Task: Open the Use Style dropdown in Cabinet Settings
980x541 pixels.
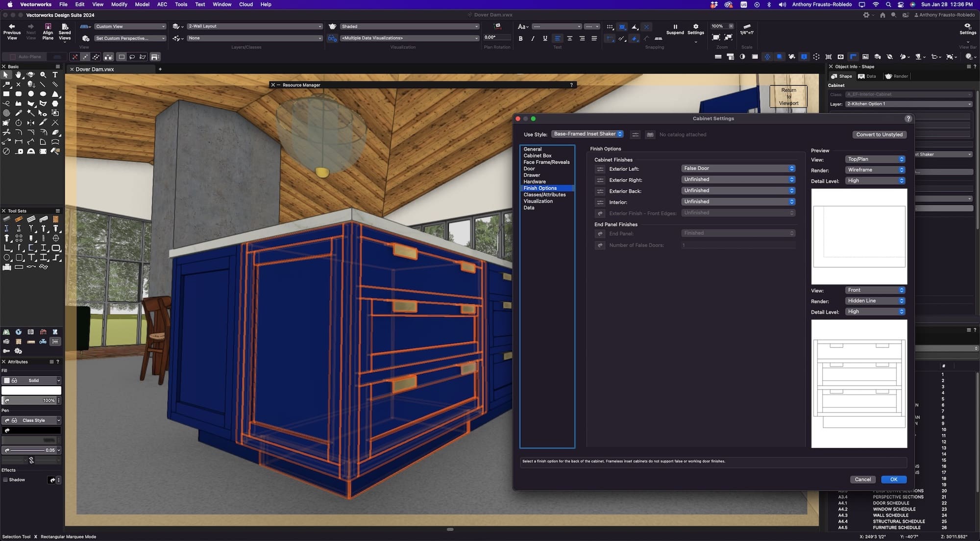Action: click(587, 133)
